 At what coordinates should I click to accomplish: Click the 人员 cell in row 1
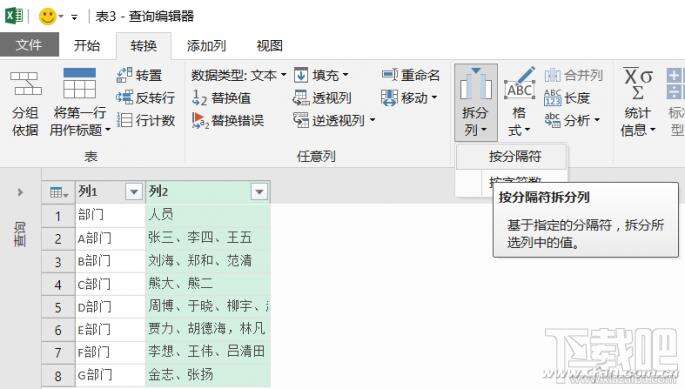tap(208, 215)
